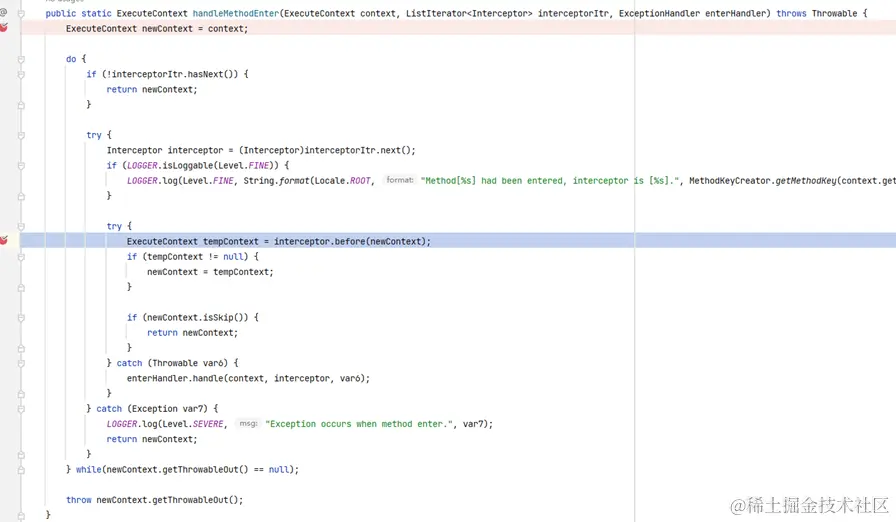Image resolution: width=896 pixels, height=522 pixels.
Task: Click the 'format:' parameter inlay hint
Action: pos(399,180)
